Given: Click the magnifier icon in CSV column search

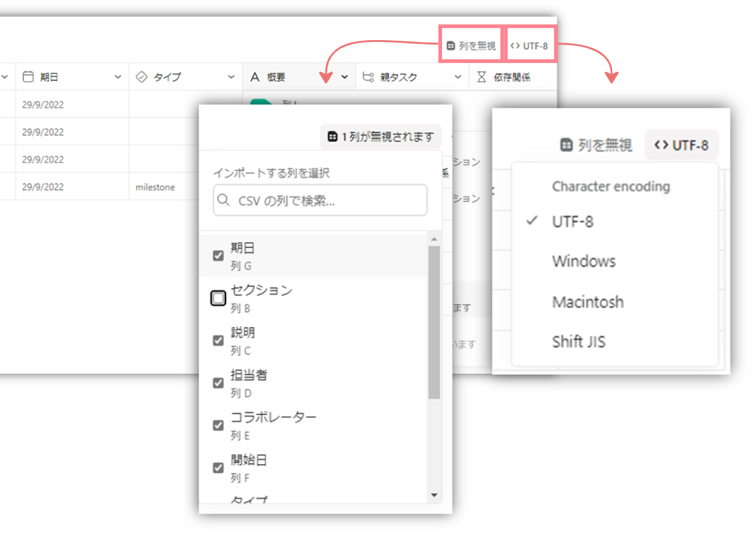Looking at the screenshot, I should pyautogui.click(x=224, y=201).
